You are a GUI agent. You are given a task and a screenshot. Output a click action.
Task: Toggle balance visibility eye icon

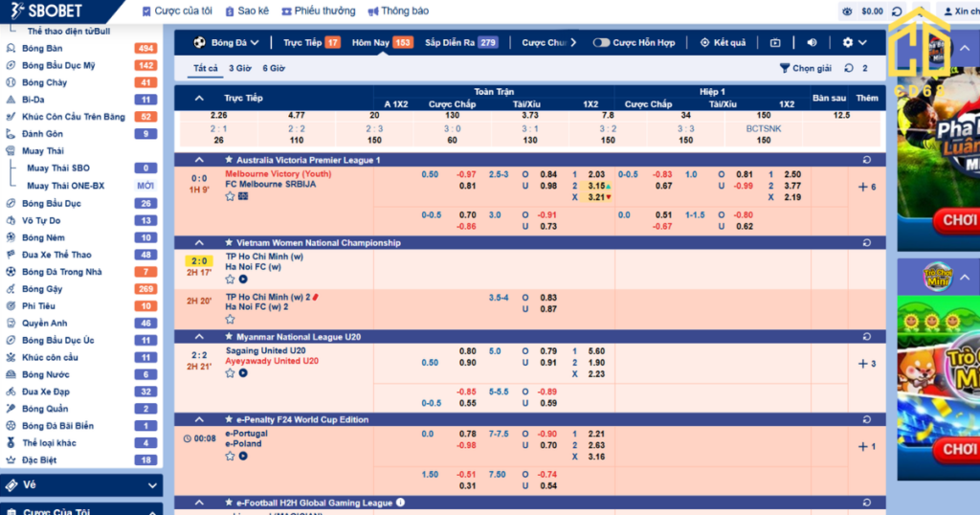tap(847, 11)
